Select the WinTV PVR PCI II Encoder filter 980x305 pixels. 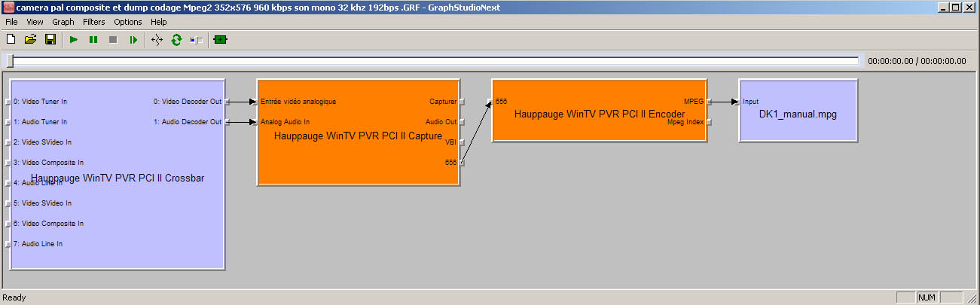(x=599, y=130)
